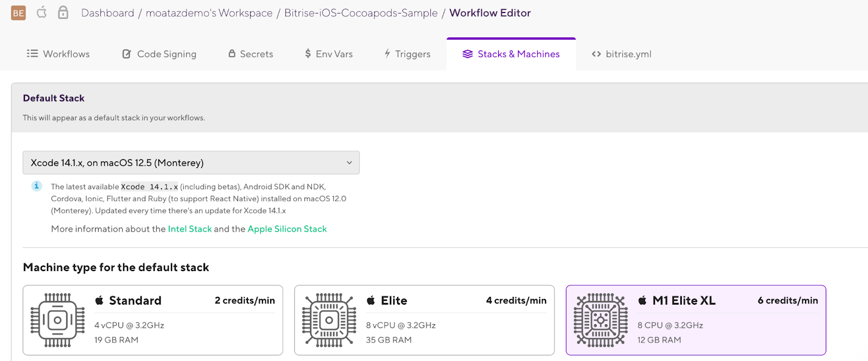Click the bitrise.yml code brackets icon

(596, 54)
